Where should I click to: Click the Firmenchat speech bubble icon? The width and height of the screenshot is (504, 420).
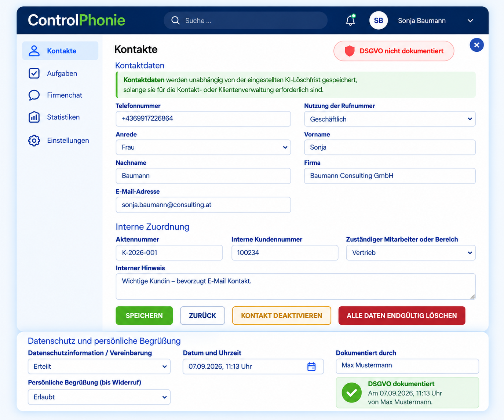pos(34,95)
